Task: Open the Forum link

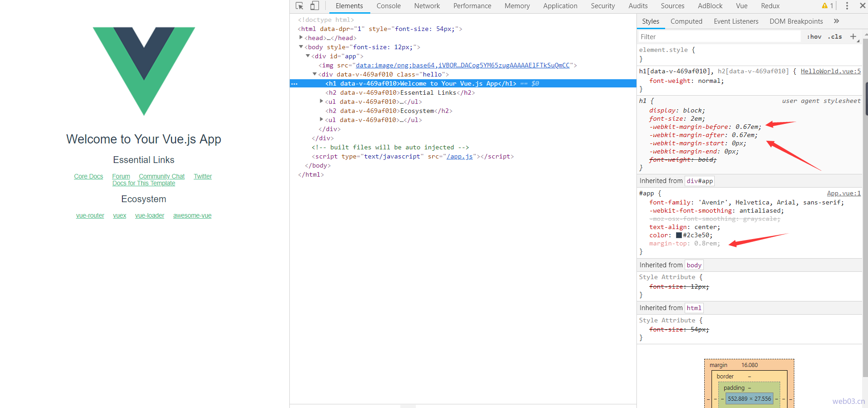Action: [x=121, y=176]
